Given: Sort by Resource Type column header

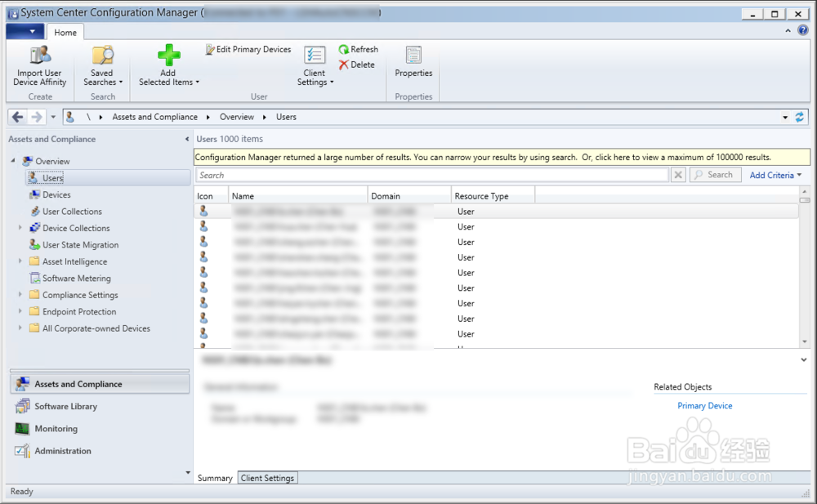Looking at the screenshot, I should tap(493, 196).
